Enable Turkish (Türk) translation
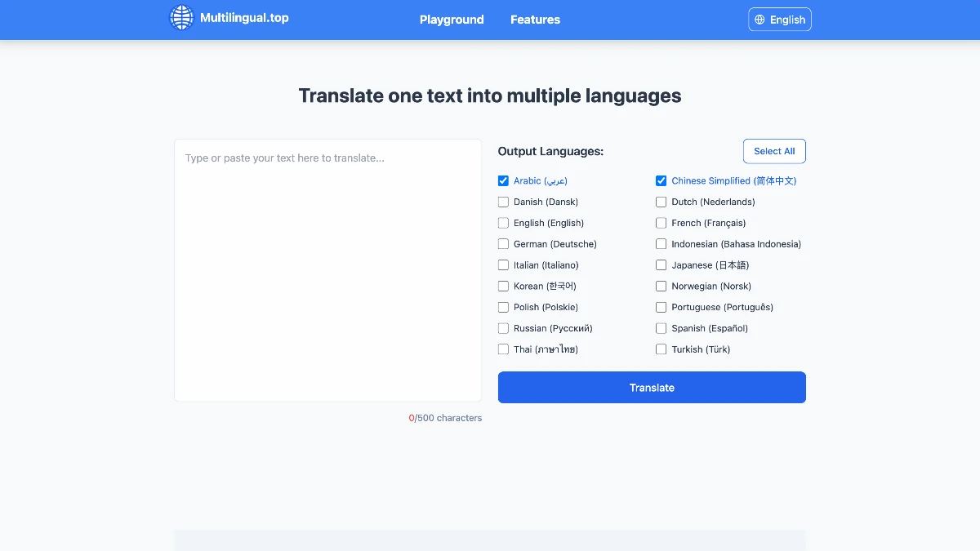Viewport: 980px width, 551px height. [x=661, y=349]
